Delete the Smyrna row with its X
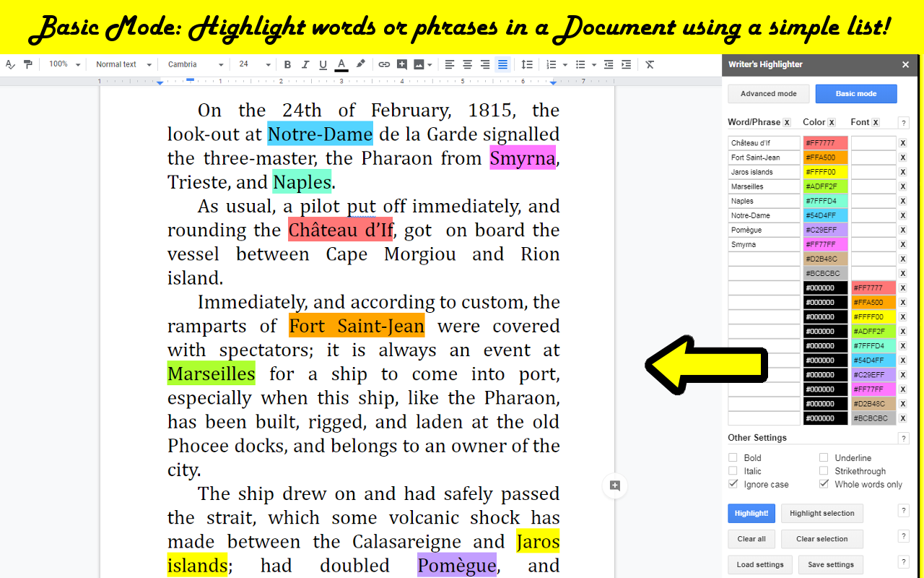924x578 pixels. pos(902,244)
